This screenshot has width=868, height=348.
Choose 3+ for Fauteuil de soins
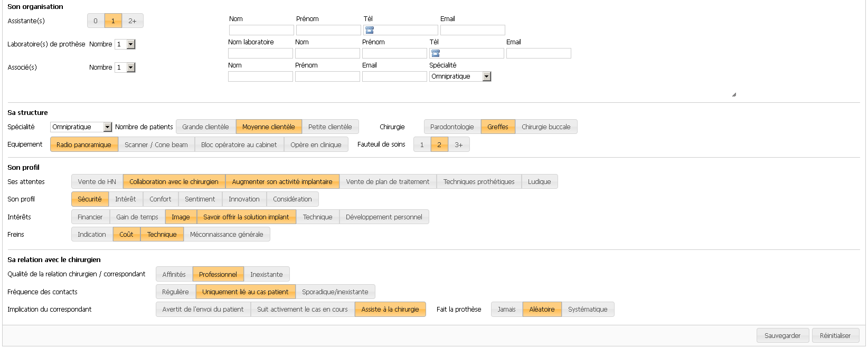(x=458, y=145)
